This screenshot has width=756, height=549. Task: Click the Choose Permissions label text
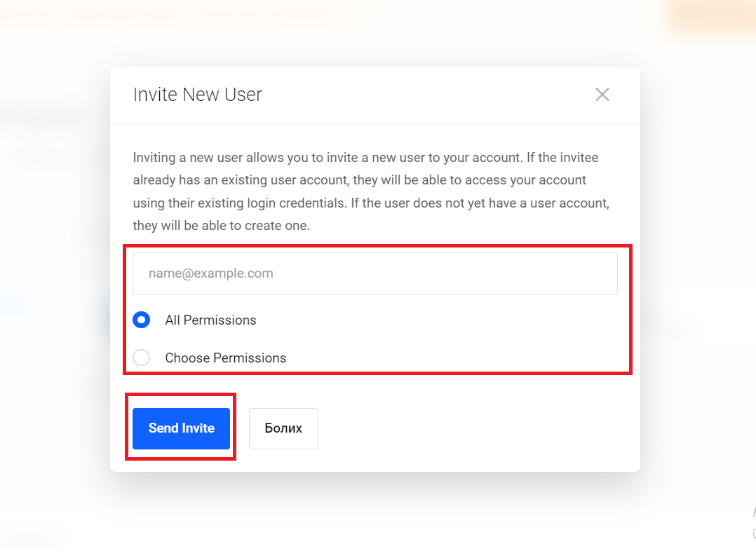coord(226,358)
